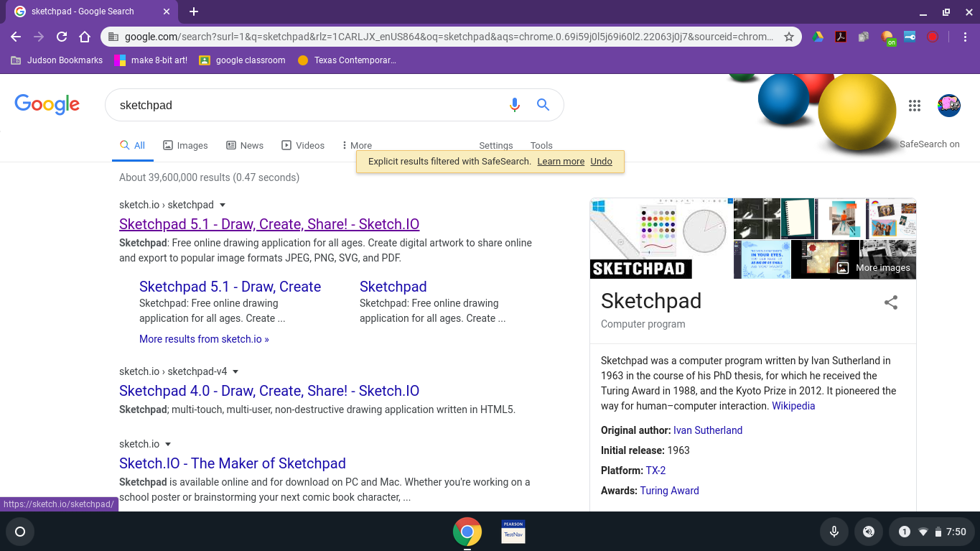Start voice search with the microphone icon
This screenshot has height=551, width=980.
click(x=514, y=105)
